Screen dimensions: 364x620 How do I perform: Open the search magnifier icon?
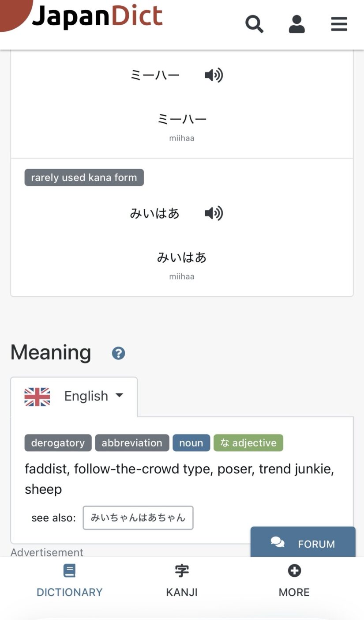click(x=255, y=24)
